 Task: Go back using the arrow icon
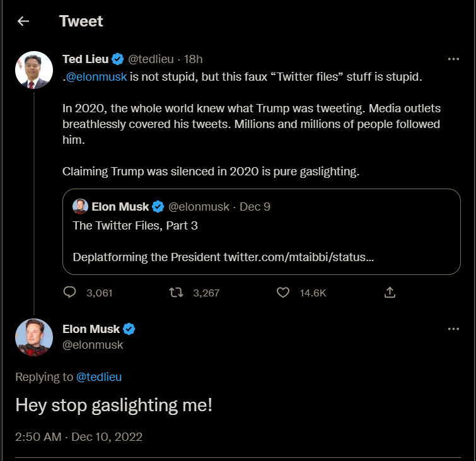23,21
